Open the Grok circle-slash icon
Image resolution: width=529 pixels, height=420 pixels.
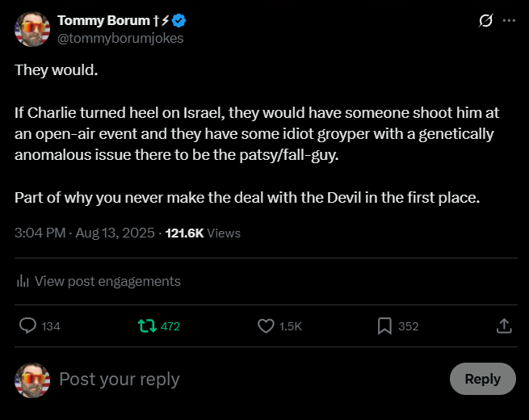point(485,21)
